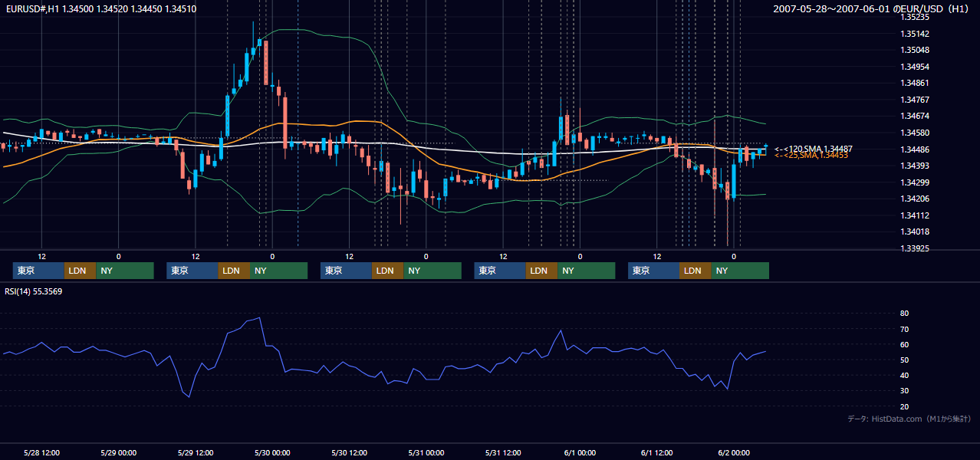Click price axis label 1.34393

click(x=915, y=166)
